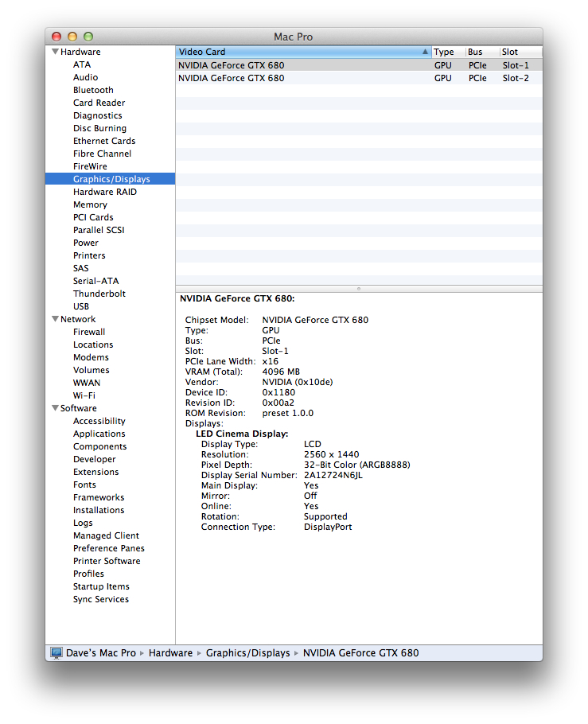The image size is (588, 724).
Task: Click the split pane divider handle dot
Action: 359,289
